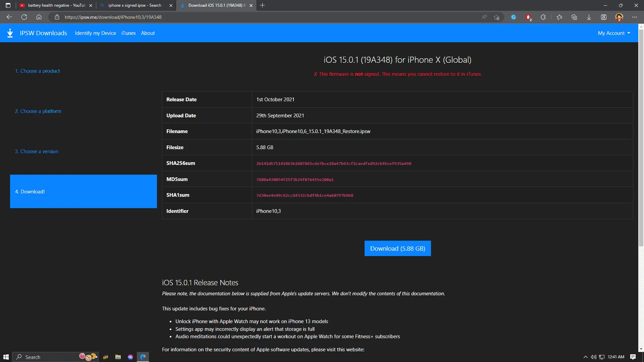The image size is (644, 362).
Task: Open the volume icon in system tray
Action: click(594, 357)
